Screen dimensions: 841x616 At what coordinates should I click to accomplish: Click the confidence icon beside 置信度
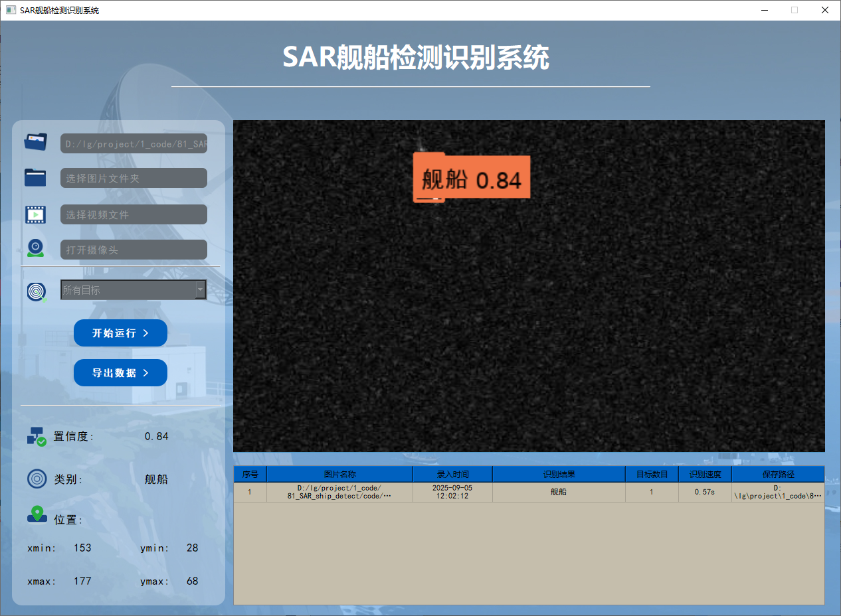37,436
